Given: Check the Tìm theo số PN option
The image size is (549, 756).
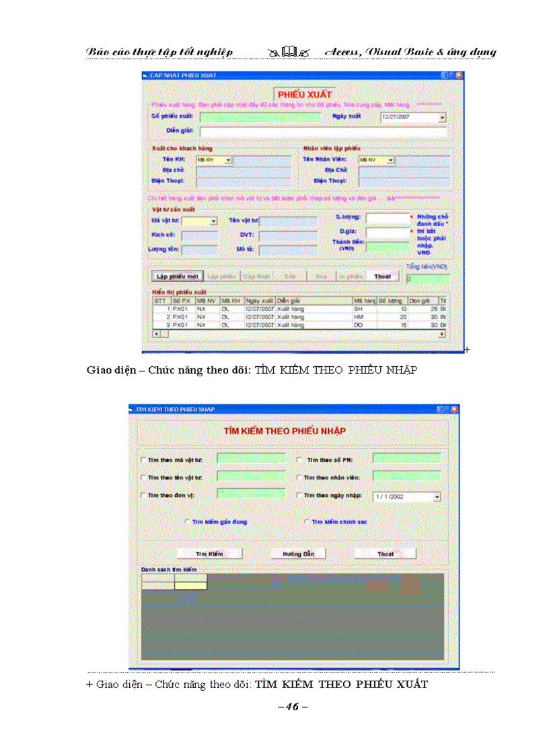Looking at the screenshot, I should pos(299,460).
